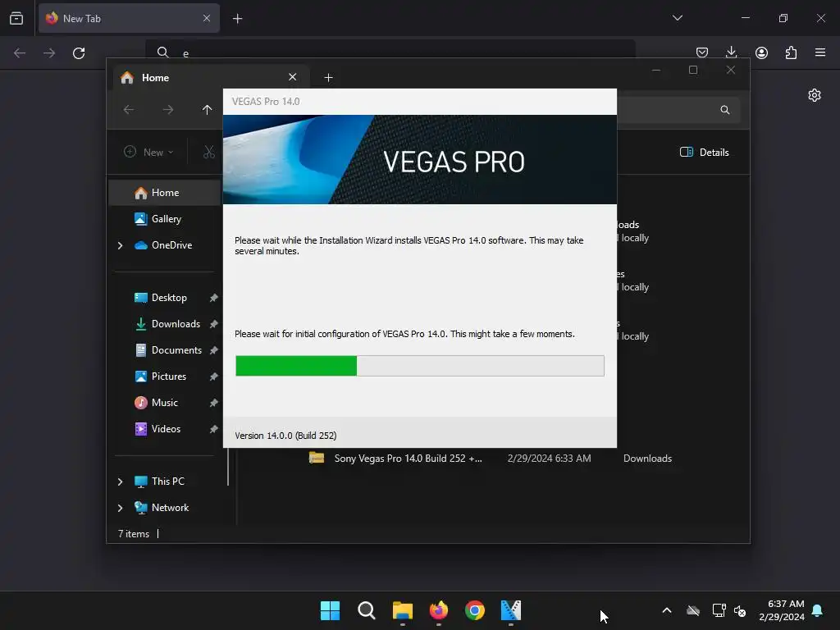Click the Downloads location cell of Sony Vegas row

[x=647, y=459]
